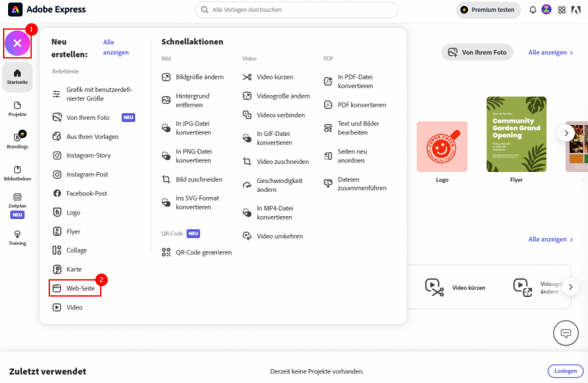Open the Community Garden Flyer template thumbnail

point(516,134)
